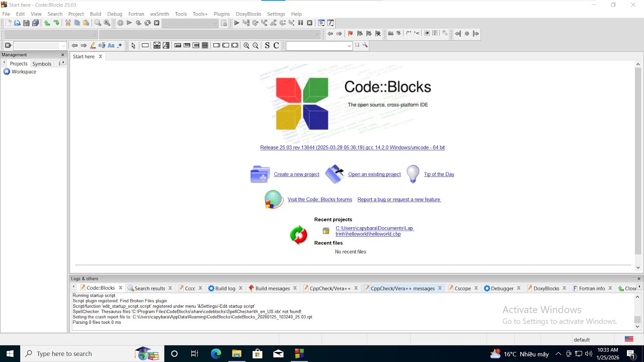The height and width of the screenshot is (362, 644).
Task: Open the Debugging windows icon
Action: pyautogui.click(x=321, y=23)
